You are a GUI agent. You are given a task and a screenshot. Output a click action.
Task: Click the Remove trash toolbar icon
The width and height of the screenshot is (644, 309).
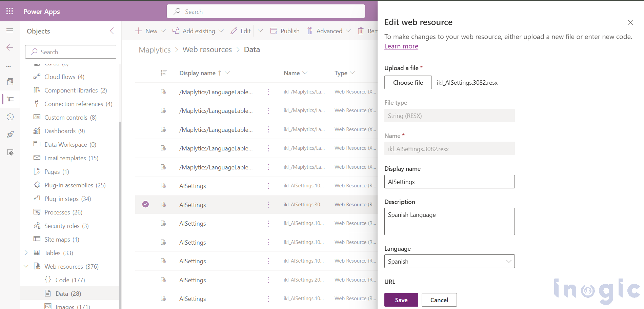[361, 31]
